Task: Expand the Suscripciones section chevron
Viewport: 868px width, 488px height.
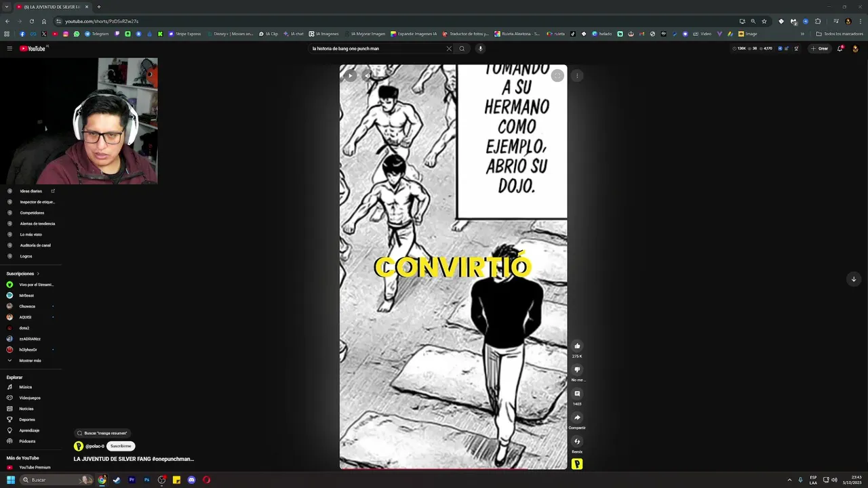Action: coord(38,274)
